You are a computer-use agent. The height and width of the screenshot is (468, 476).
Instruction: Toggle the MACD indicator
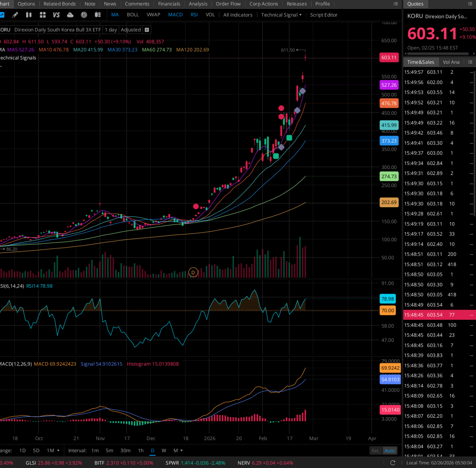click(175, 15)
